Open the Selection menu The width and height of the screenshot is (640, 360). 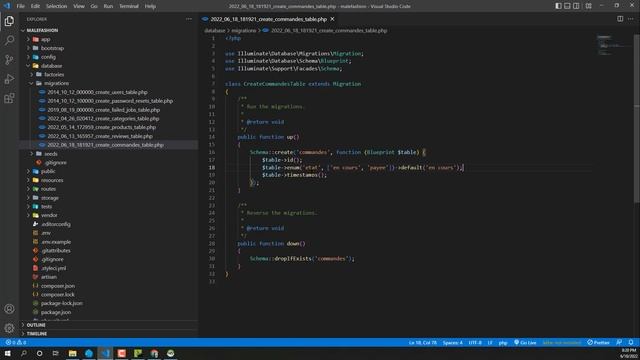click(56, 6)
